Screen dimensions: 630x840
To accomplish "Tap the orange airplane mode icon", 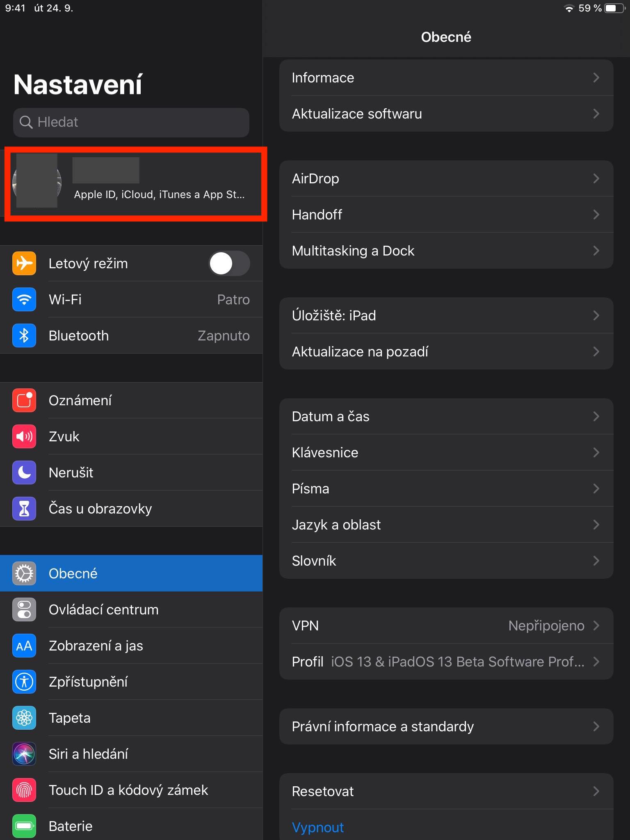I will 24,263.
